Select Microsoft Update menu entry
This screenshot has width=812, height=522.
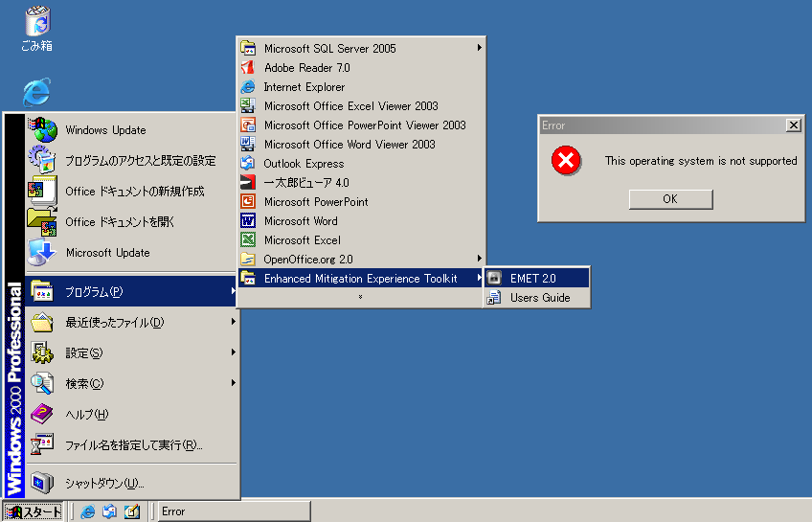point(131,253)
